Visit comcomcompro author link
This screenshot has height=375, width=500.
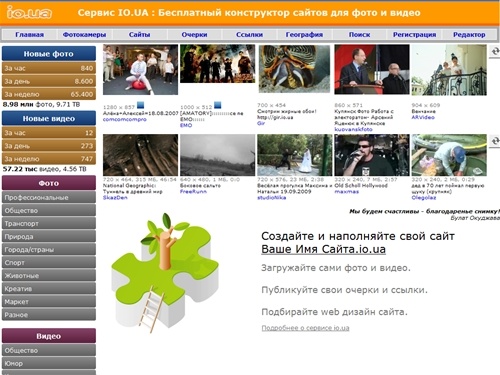pos(125,119)
